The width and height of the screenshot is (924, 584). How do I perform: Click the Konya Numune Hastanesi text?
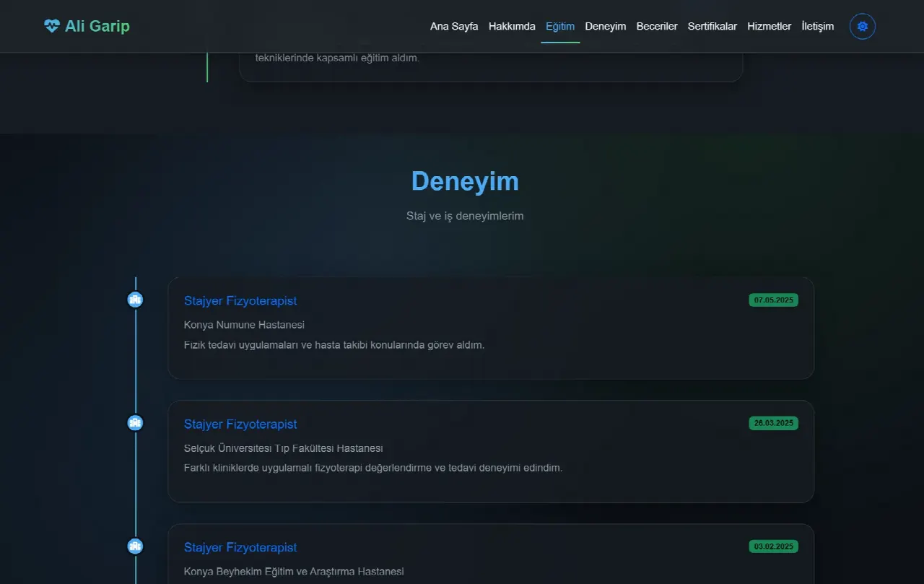tap(244, 325)
